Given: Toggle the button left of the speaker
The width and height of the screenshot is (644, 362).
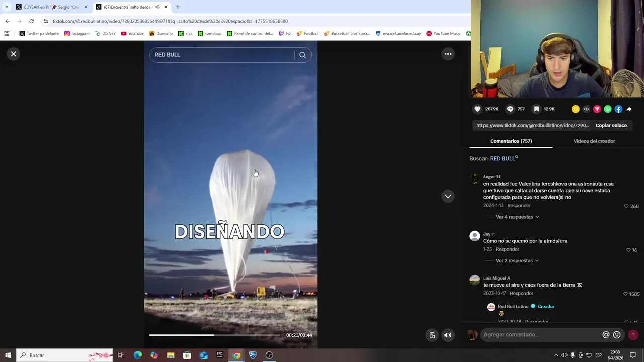Looking at the screenshot, I should (432, 335).
